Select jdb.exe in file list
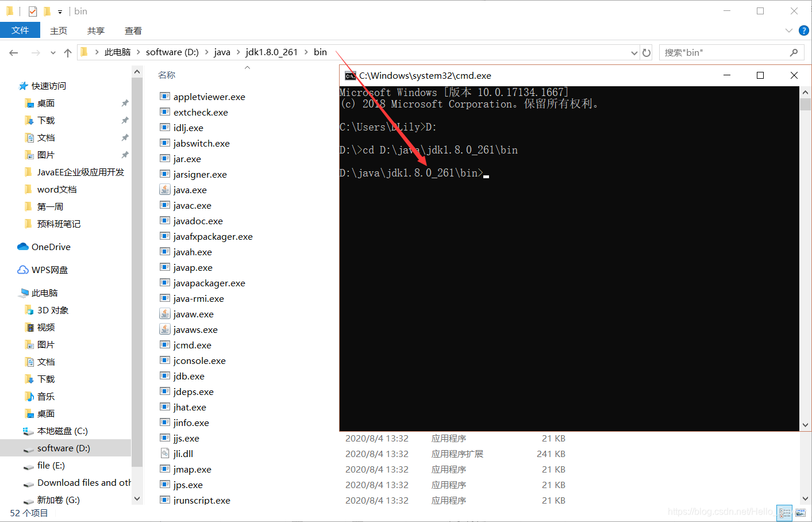 pos(188,376)
